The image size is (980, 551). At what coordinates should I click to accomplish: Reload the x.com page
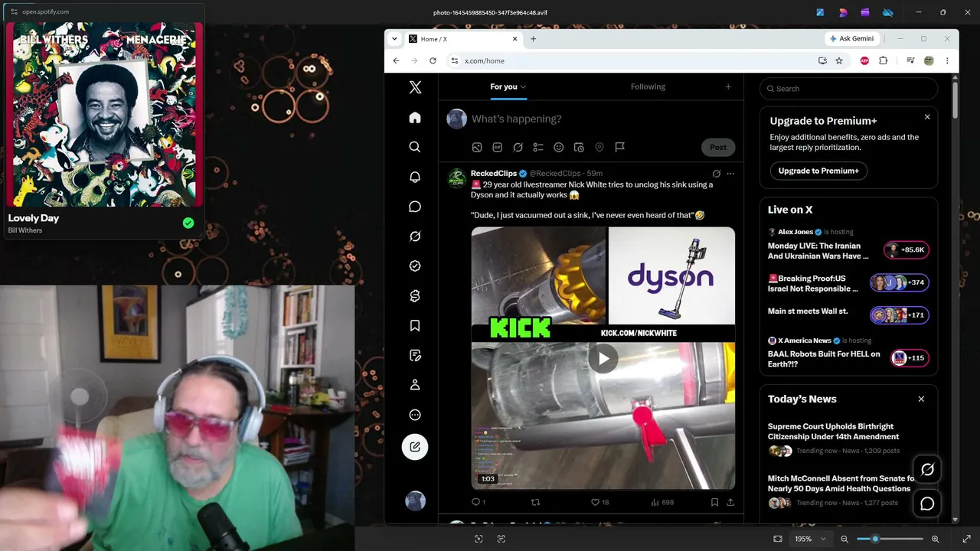coord(433,60)
